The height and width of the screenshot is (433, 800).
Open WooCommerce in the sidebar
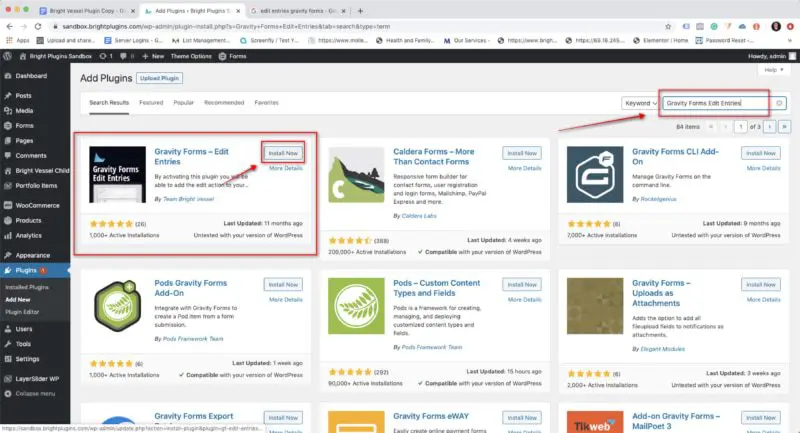point(36,205)
